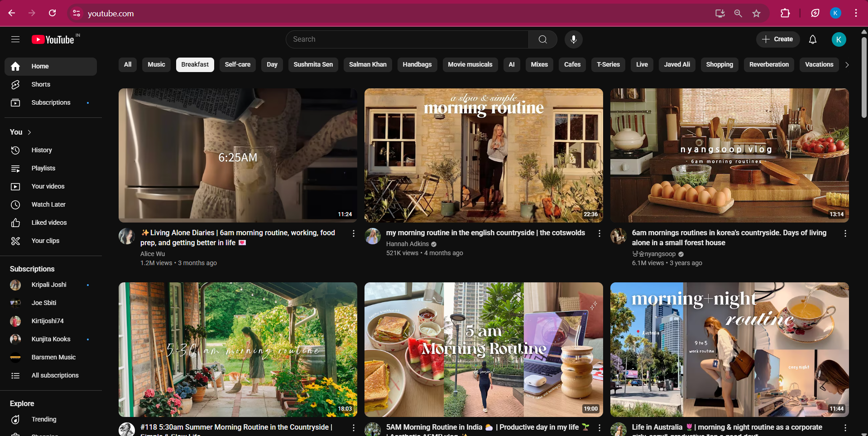Play the 5 am Morning Routine thumbnail

pos(484,350)
